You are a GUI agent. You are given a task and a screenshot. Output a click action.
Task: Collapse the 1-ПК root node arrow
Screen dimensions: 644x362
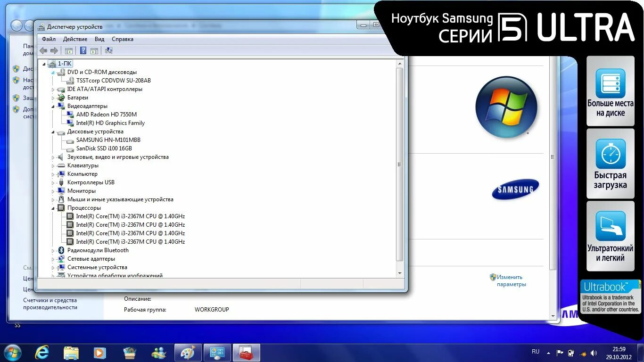coord(44,64)
